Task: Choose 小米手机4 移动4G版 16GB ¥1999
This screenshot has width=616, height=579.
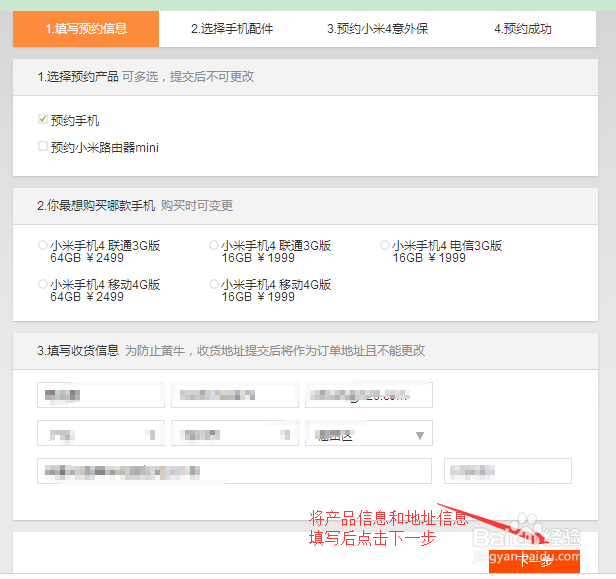Action: (x=214, y=284)
